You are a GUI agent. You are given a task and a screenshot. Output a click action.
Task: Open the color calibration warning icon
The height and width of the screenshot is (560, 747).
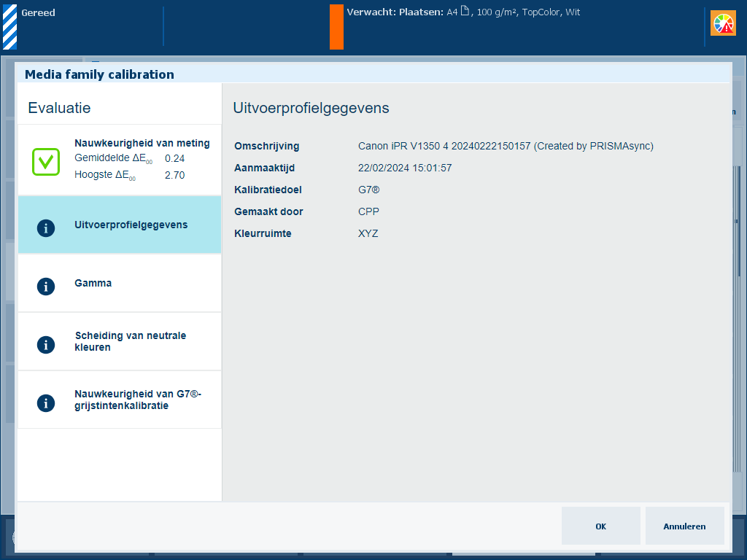tap(723, 23)
